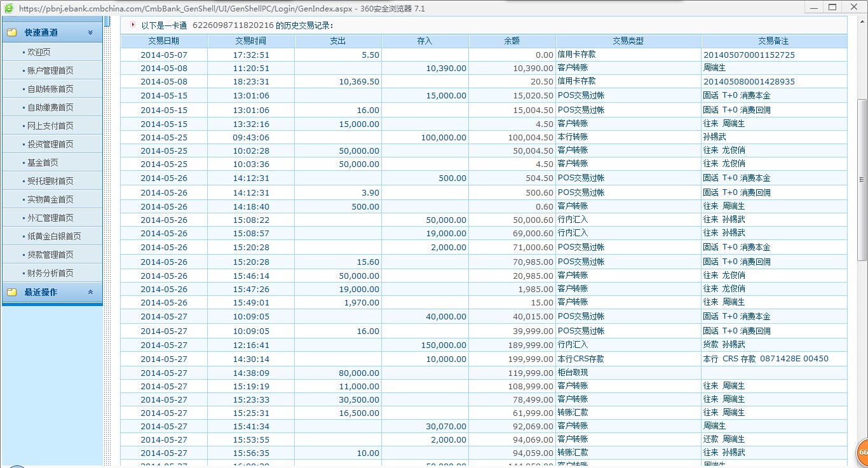
Task: Click the 欢迎页 link
Action: pyautogui.click(x=39, y=52)
